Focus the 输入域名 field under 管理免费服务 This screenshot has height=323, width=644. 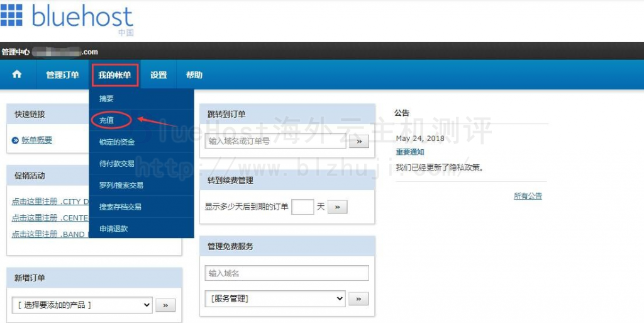pyautogui.click(x=287, y=273)
